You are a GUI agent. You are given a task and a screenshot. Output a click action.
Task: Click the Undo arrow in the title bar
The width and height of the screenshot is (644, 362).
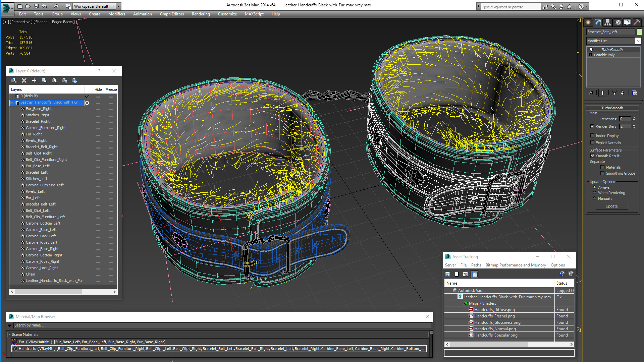coord(44,6)
